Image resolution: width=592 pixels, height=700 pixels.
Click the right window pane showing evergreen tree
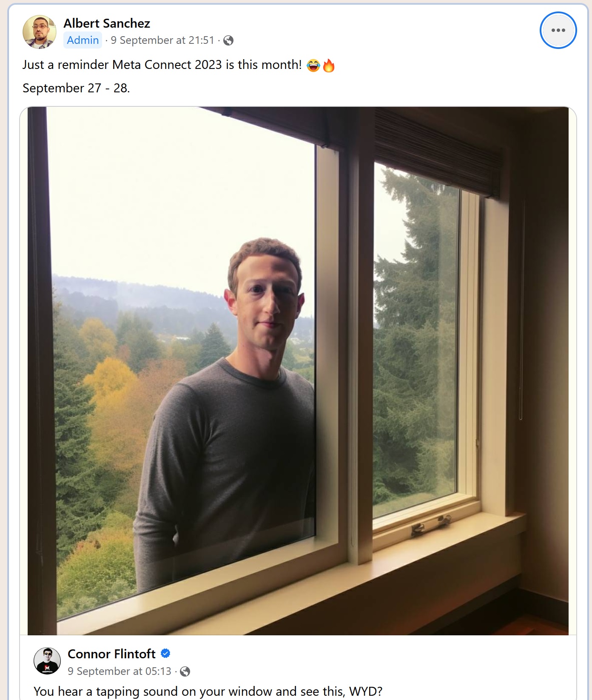coord(415,340)
